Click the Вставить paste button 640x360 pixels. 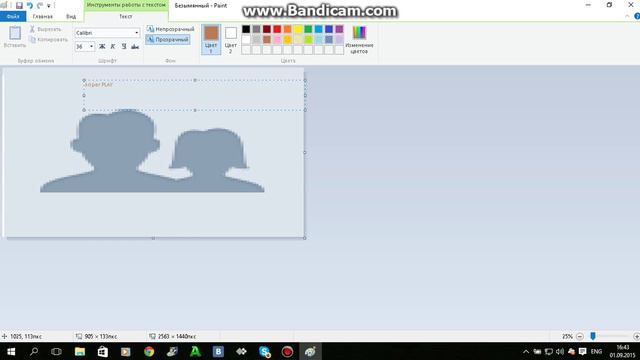[x=15, y=36]
